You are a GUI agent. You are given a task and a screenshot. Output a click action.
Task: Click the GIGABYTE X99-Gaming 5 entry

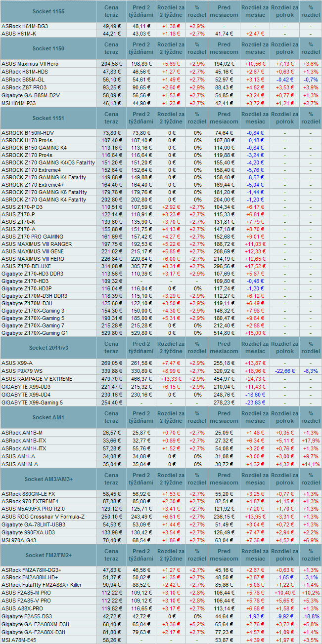point(32,402)
